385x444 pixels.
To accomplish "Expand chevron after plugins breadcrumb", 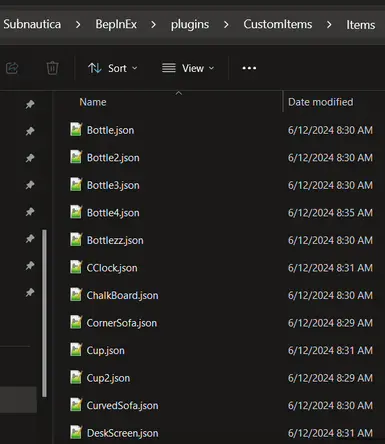I will coord(226,25).
